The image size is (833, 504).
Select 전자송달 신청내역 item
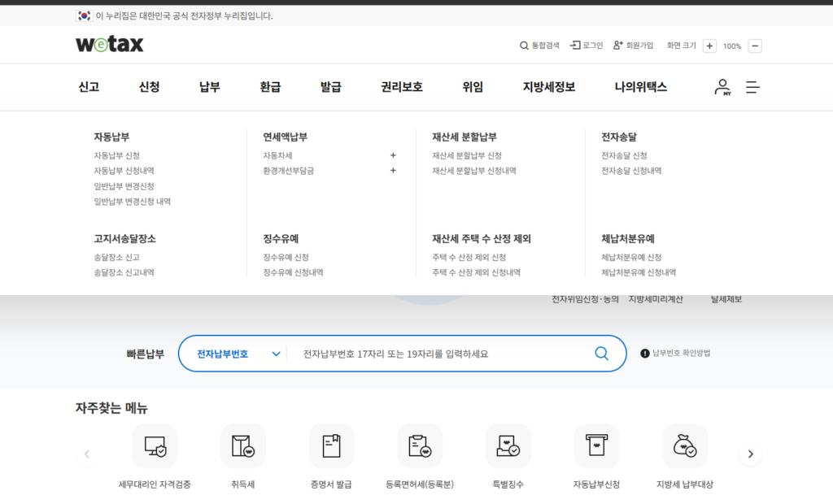pyautogui.click(x=631, y=171)
